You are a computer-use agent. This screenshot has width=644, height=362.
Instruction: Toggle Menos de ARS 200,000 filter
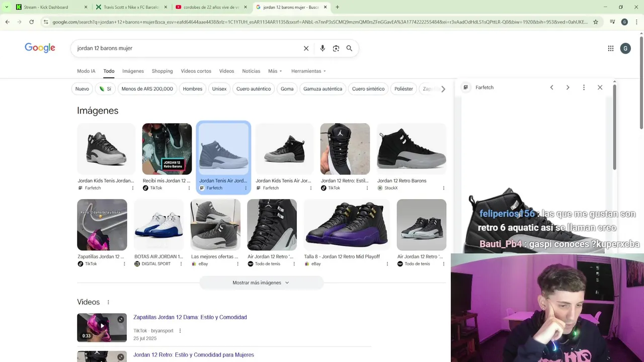tap(147, 89)
